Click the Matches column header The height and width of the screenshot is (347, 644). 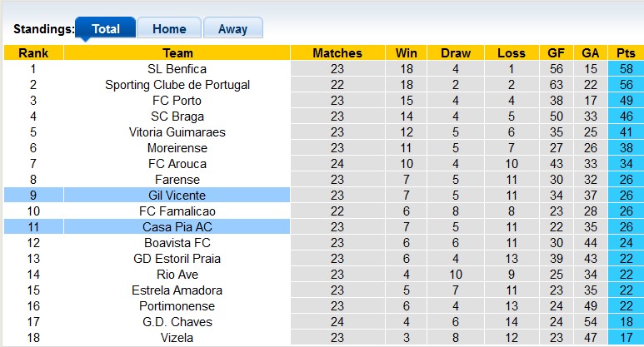pyautogui.click(x=337, y=53)
